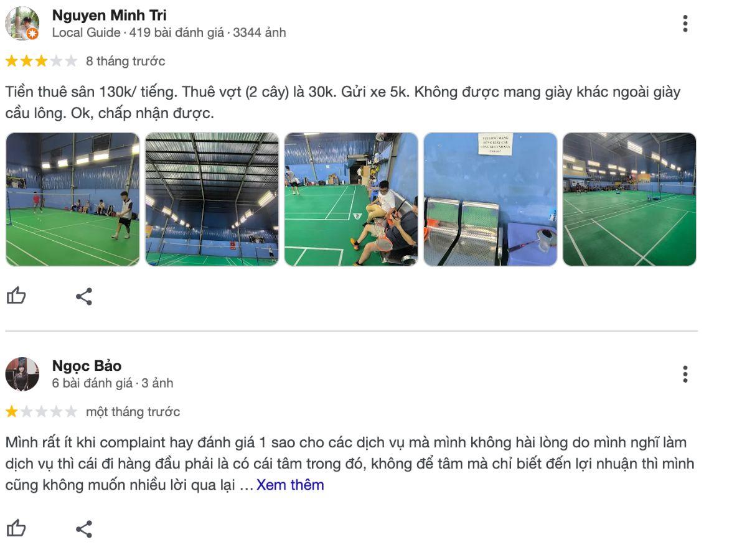Click Ngọc Bảo's profile avatar
Screen dimensions: 747x560
coord(22,374)
